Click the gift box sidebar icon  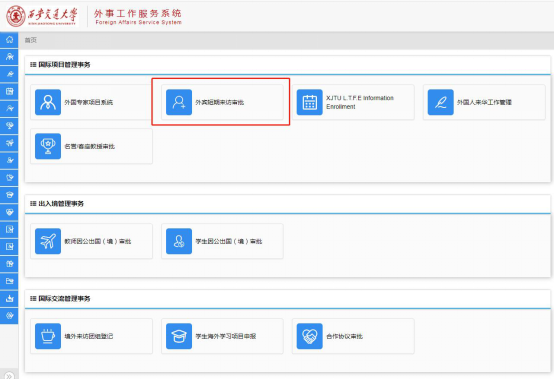9,264
